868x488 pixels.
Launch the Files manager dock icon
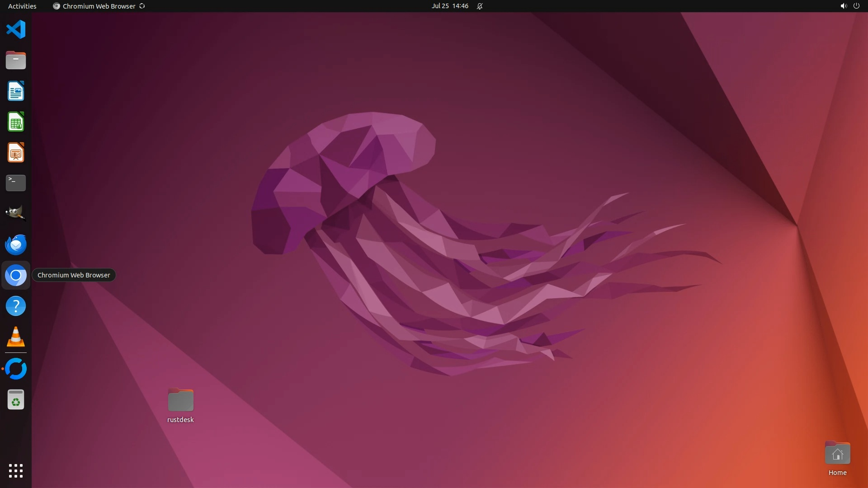16,60
